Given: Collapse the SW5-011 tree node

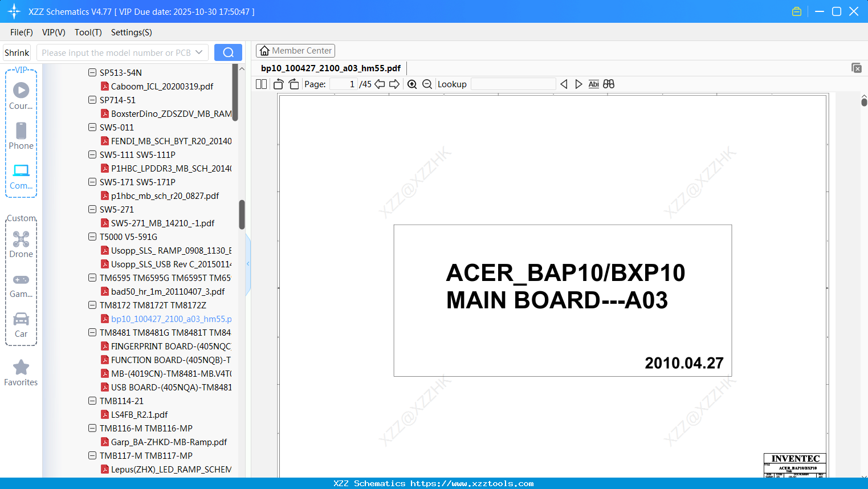Looking at the screenshot, I should click(92, 127).
